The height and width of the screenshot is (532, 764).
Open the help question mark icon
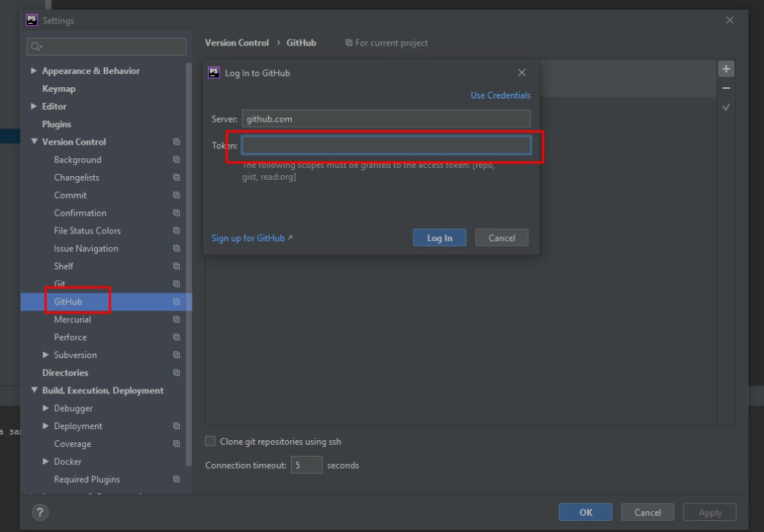[40, 512]
